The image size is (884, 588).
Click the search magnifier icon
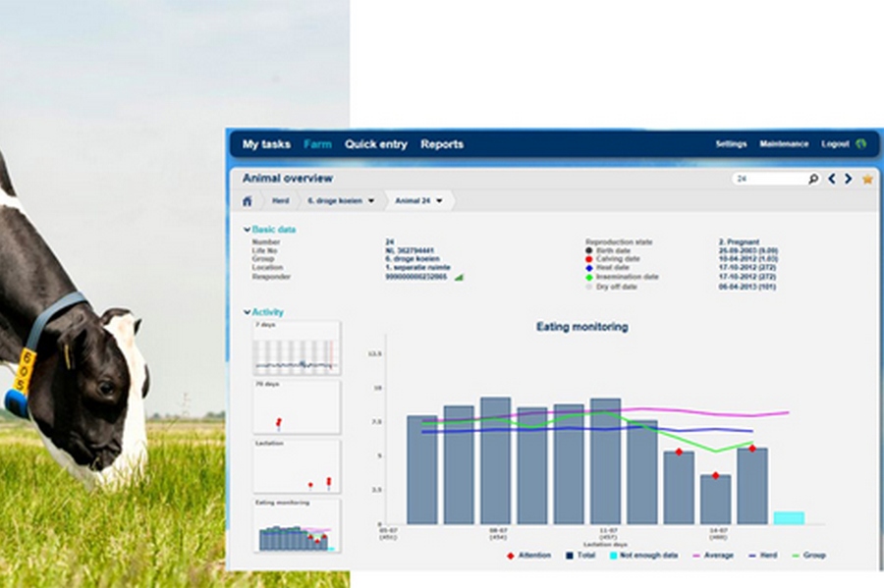pyautogui.click(x=813, y=180)
